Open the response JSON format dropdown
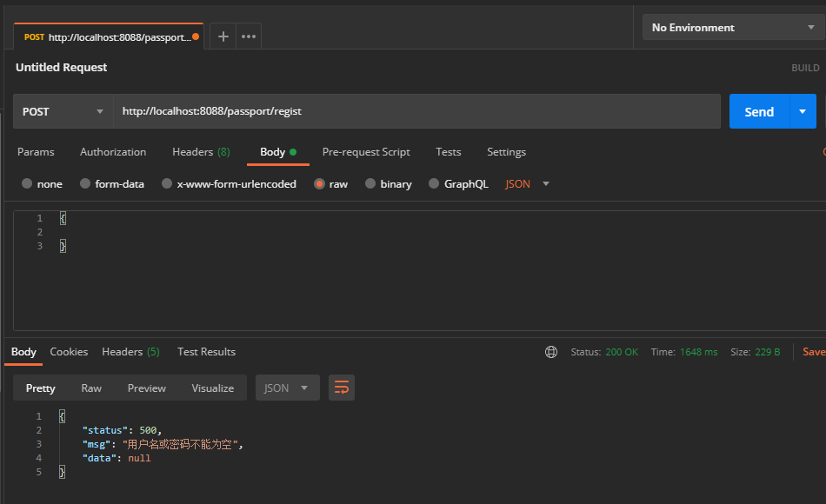Viewport: 826px width, 504px height. point(288,388)
